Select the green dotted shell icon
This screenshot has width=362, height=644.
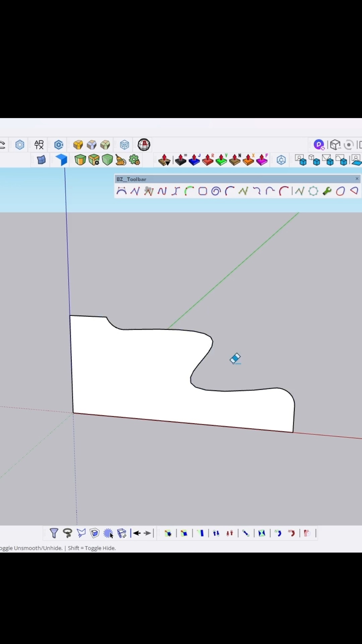(107, 160)
